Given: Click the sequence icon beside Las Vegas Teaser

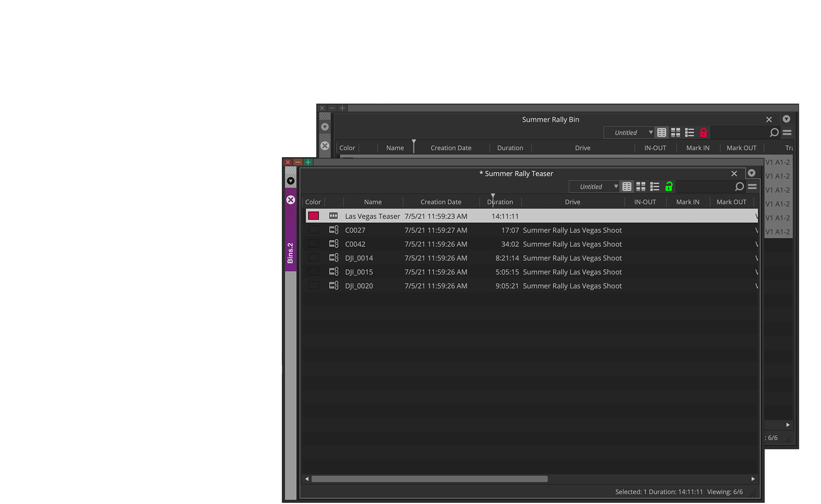Looking at the screenshot, I should pyautogui.click(x=333, y=215).
